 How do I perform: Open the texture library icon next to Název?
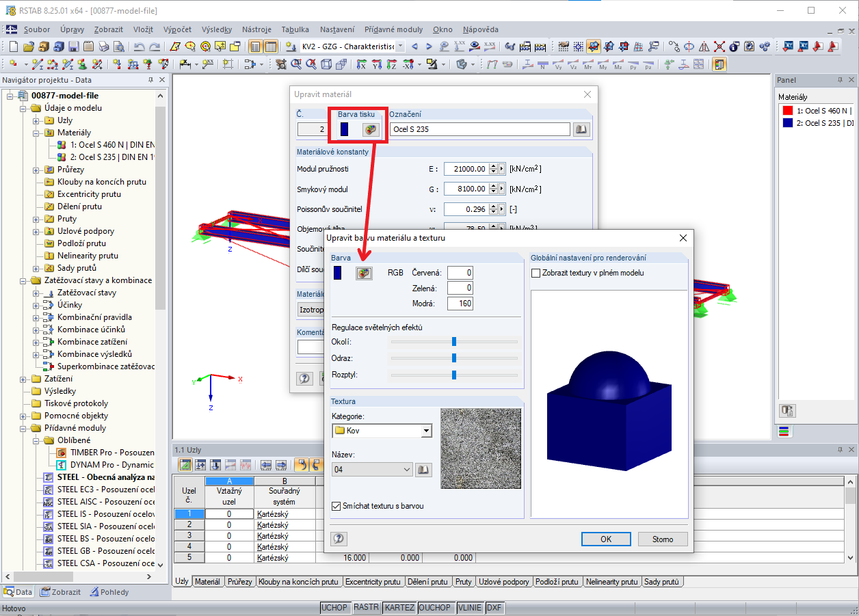423,470
